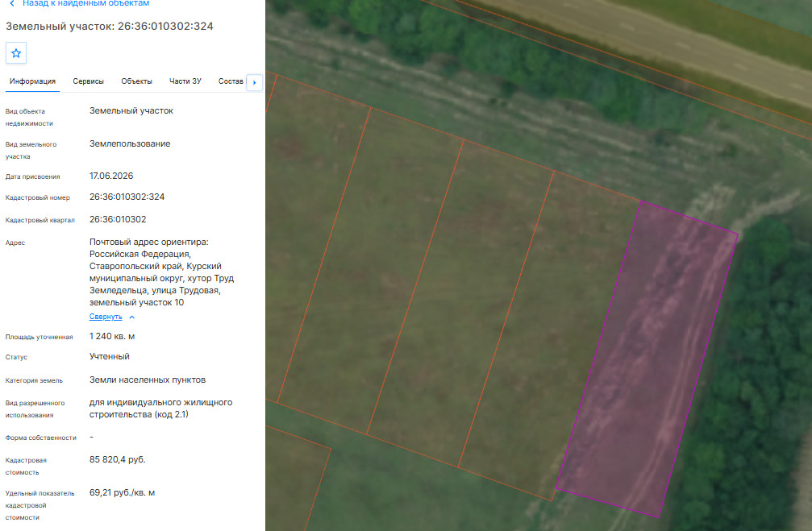
Task: Go back via the left arrow icon
Action: pos(12,3)
